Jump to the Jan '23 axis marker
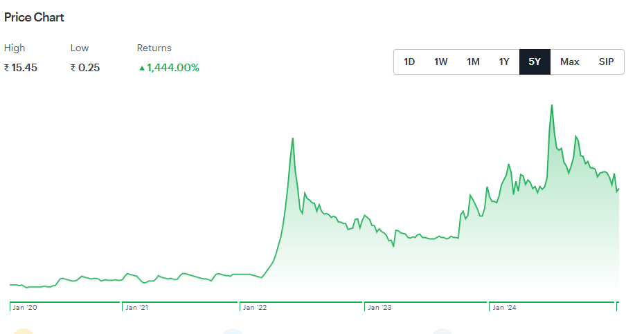644x334 pixels. pyautogui.click(x=379, y=308)
